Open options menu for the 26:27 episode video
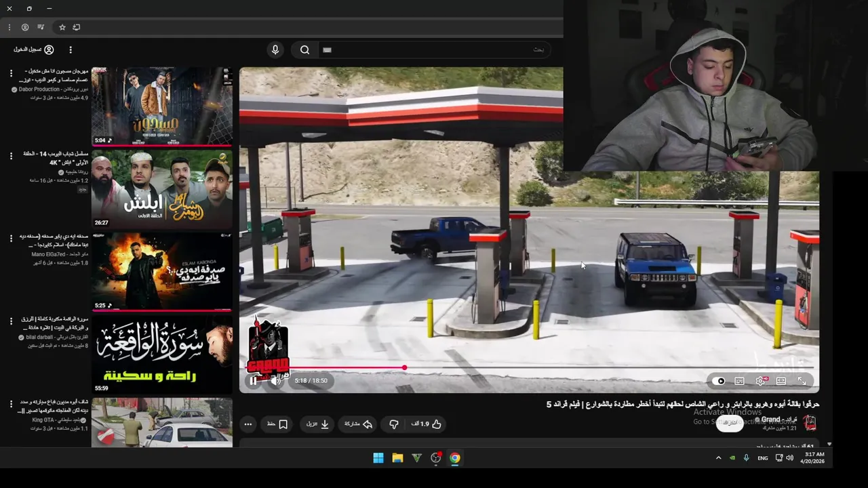868x488 pixels. (x=11, y=155)
